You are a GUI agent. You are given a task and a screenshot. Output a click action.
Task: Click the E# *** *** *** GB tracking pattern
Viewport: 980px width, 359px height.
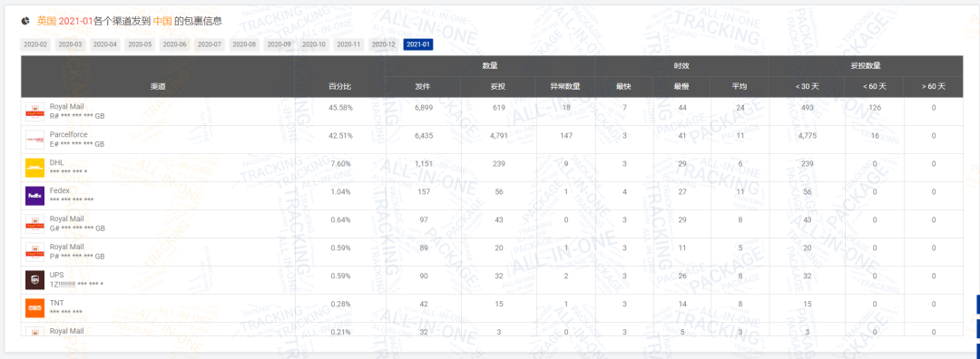[77, 145]
